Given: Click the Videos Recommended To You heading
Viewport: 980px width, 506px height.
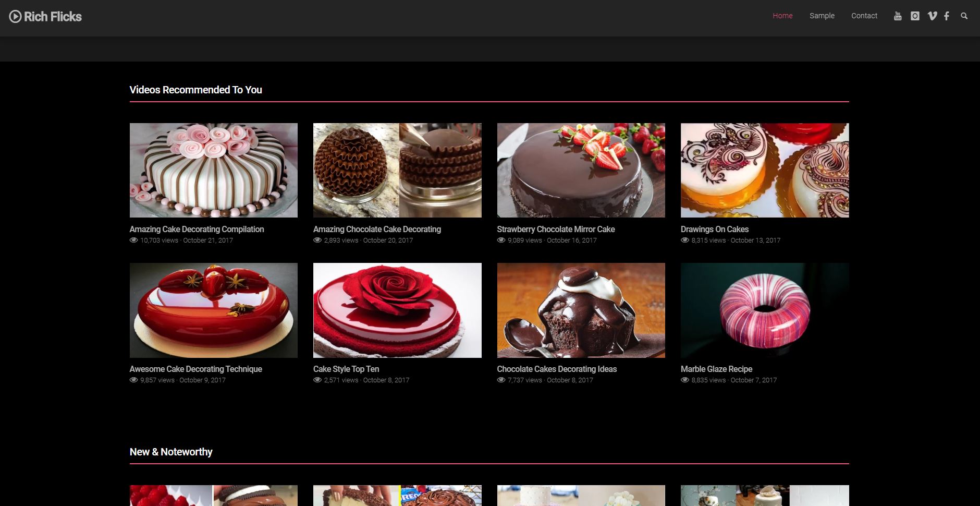Looking at the screenshot, I should click(195, 90).
